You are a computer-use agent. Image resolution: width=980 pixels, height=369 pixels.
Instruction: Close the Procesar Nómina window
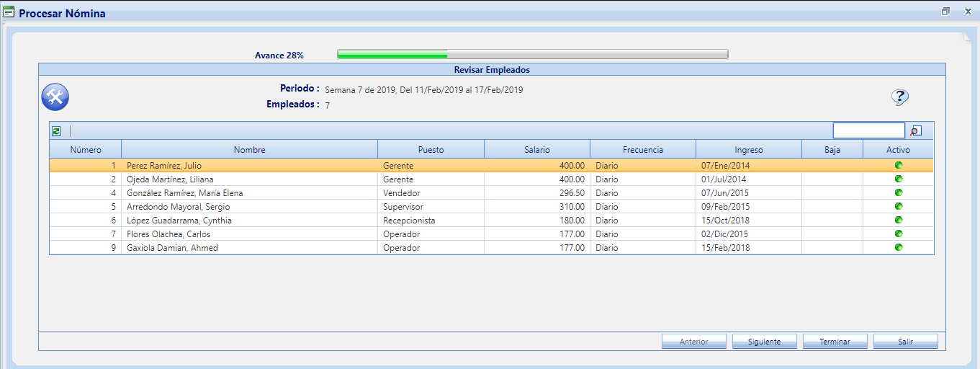(x=967, y=12)
